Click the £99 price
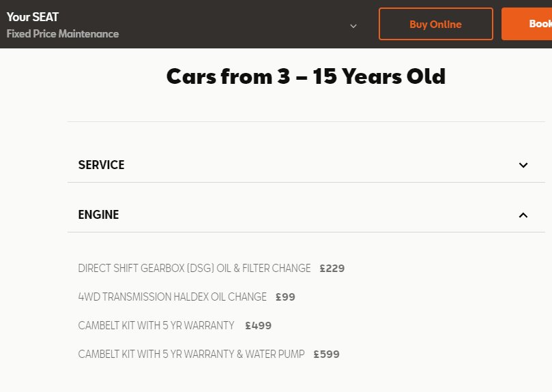This screenshot has width=552, height=392. 285,297
